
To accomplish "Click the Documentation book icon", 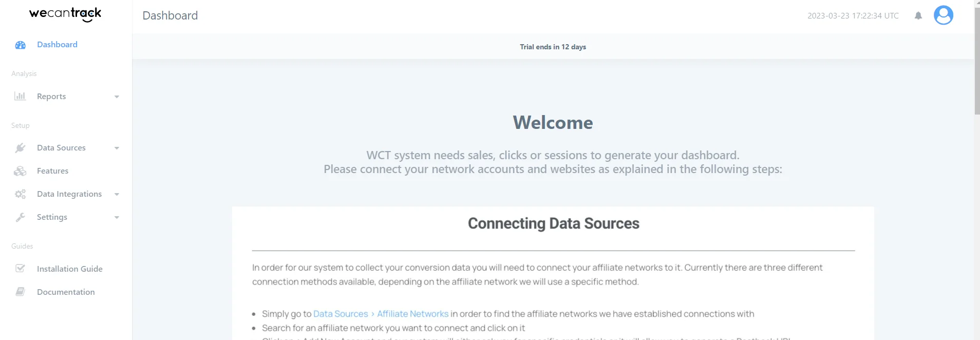I will click(20, 292).
